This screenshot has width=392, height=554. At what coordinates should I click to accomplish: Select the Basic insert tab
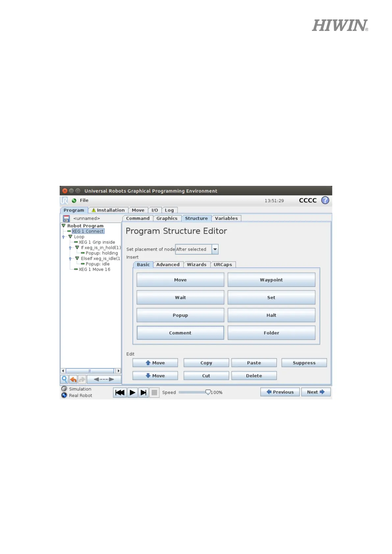click(x=143, y=264)
